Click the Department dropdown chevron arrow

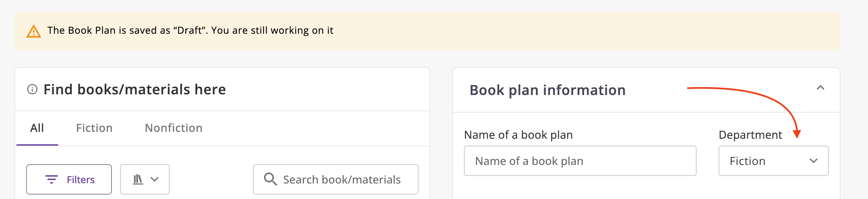pos(814,161)
